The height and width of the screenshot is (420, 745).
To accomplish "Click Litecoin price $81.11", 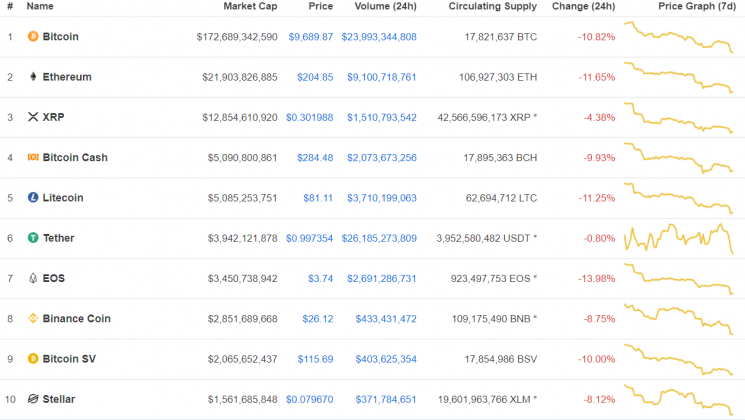I will pyautogui.click(x=318, y=198).
